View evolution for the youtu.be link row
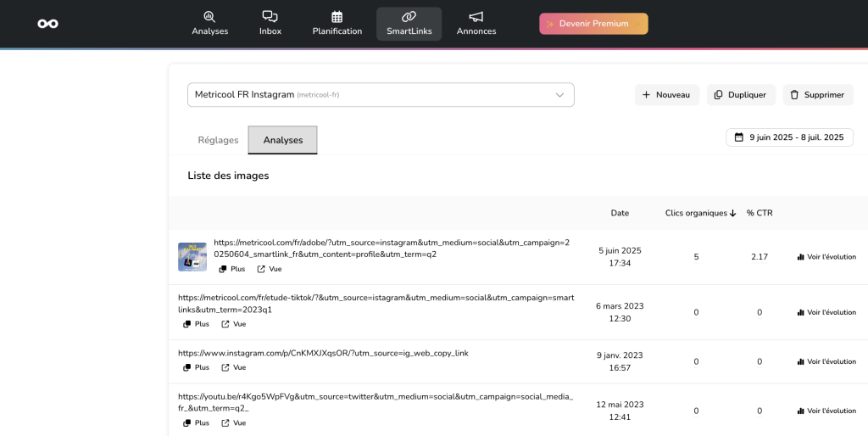868x436 pixels. pyautogui.click(x=826, y=411)
